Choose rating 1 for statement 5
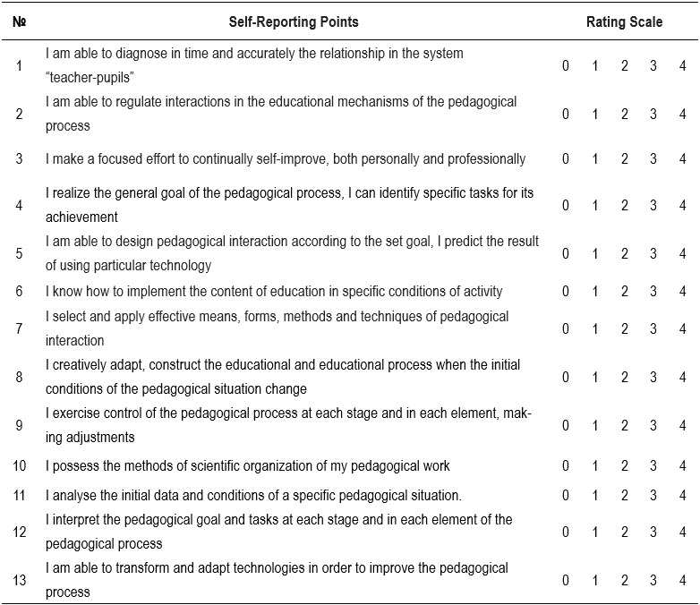 click(595, 253)
